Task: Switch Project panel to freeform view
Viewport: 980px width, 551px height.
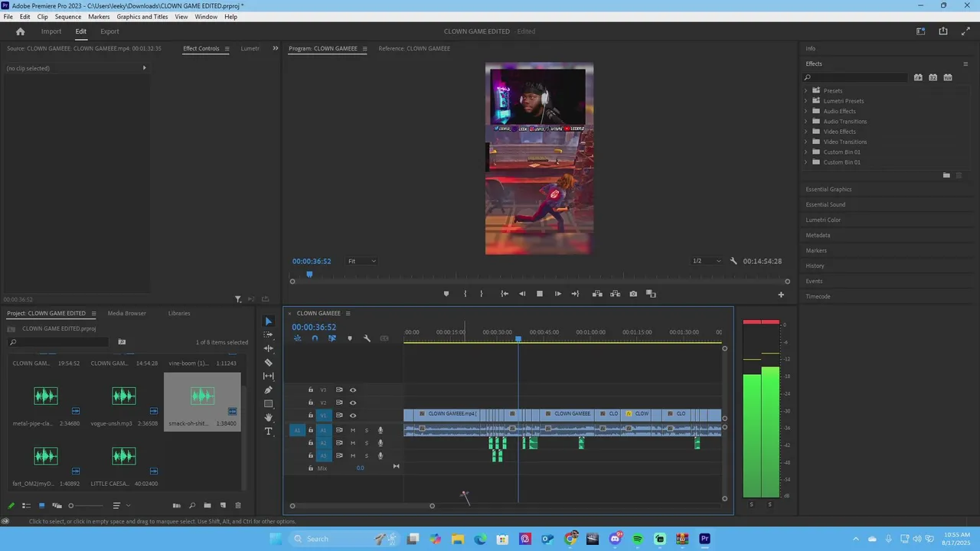Action: tap(57, 506)
